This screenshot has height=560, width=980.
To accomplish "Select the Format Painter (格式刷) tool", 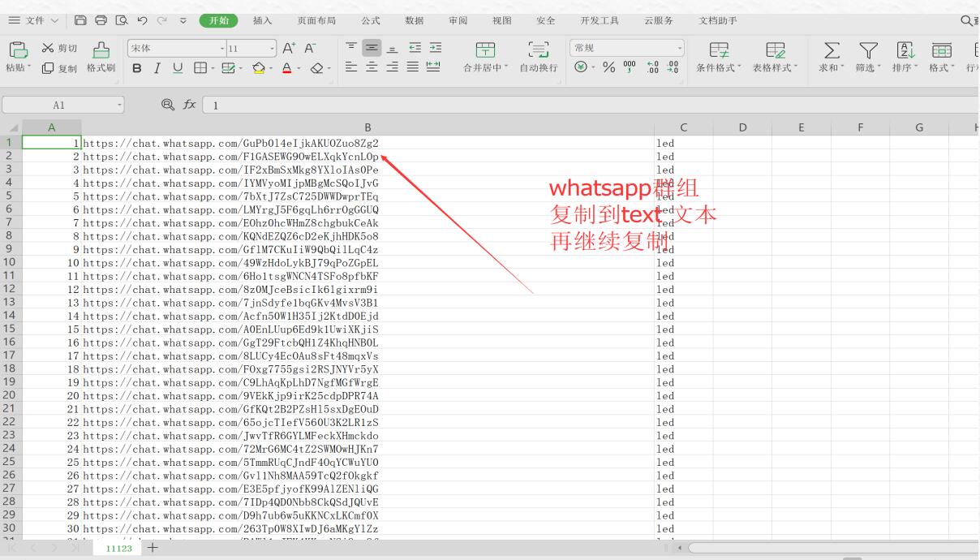I will 101,58.
